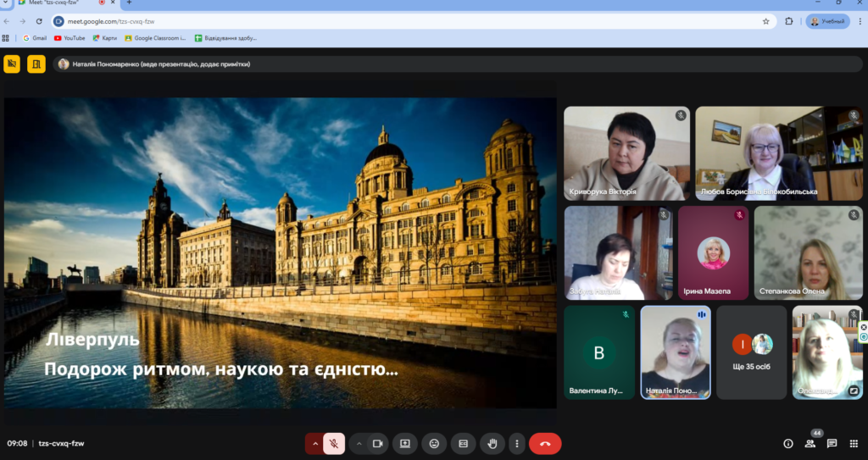Open the in-call chat messages icon
Image resolution: width=868 pixels, height=460 pixels.
point(832,443)
